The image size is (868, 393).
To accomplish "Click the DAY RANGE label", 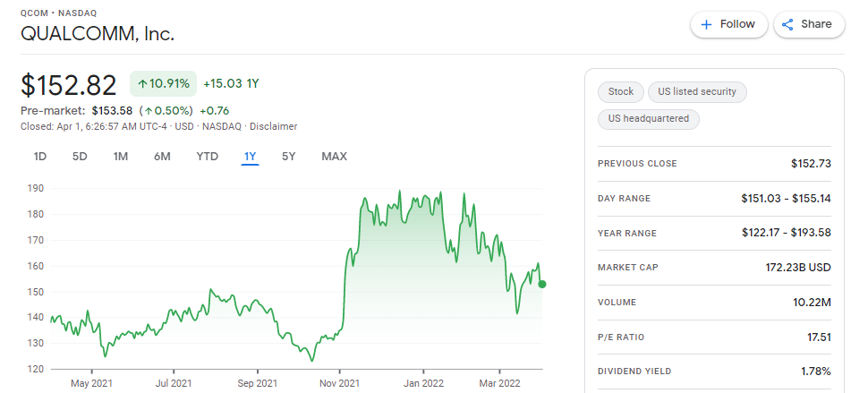I will point(624,199).
